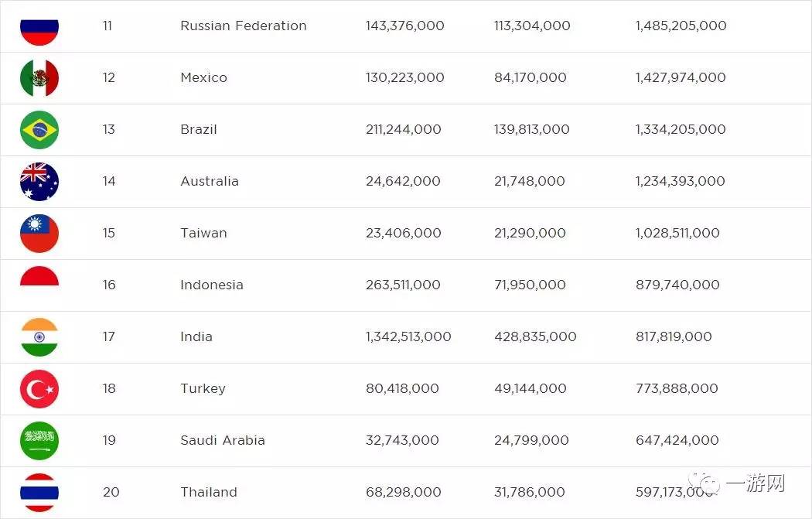Click the Taiwan row flag icon
This screenshot has height=519, width=812.
39,233
